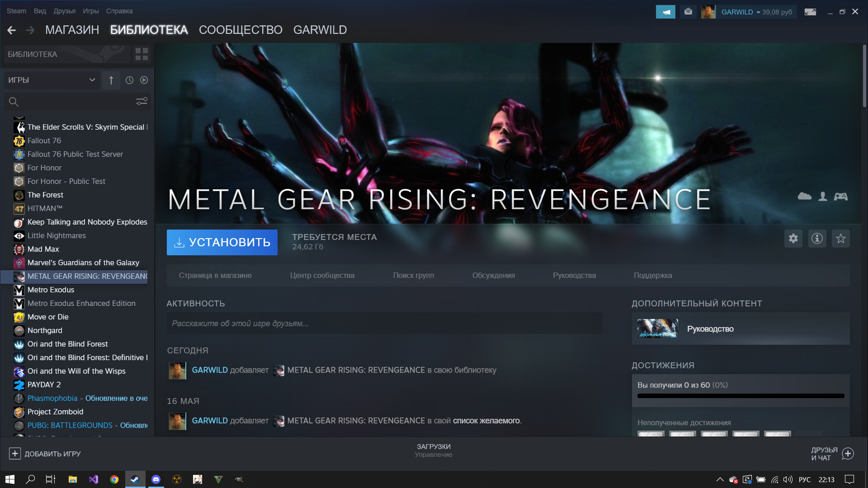Switch to Big Picture mode icon
The image size is (868, 488).
pyautogui.click(x=810, y=12)
